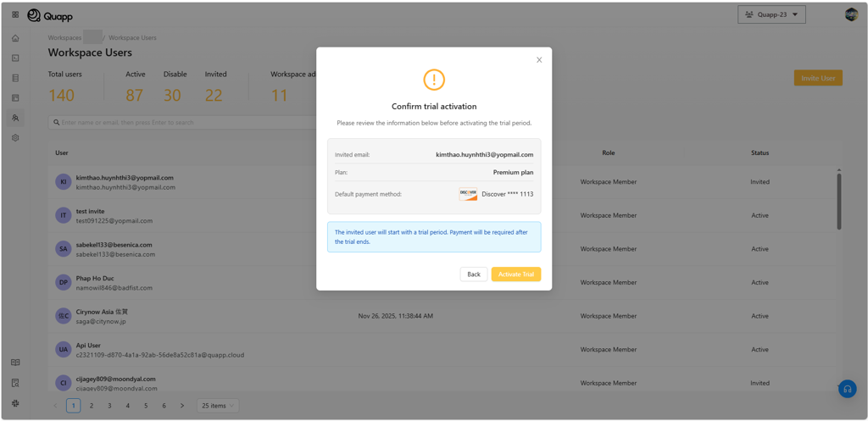The image size is (868, 421).
Task: Select page 6 in pagination
Action: point(164,406)
